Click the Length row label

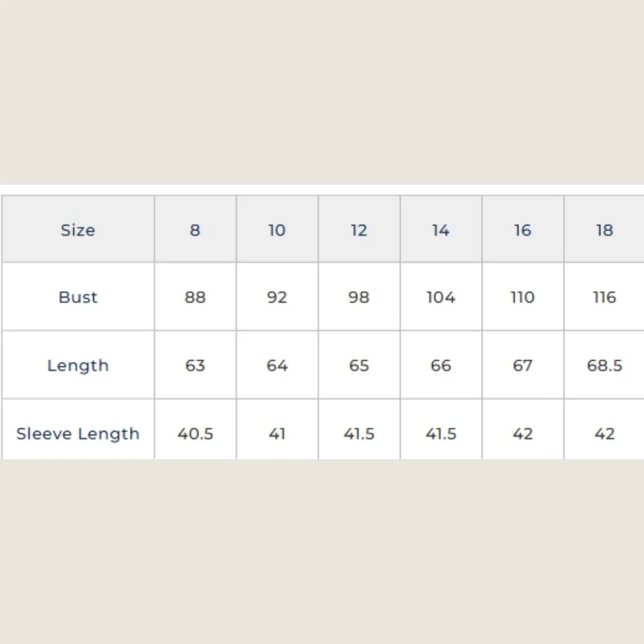pos(78,365)
